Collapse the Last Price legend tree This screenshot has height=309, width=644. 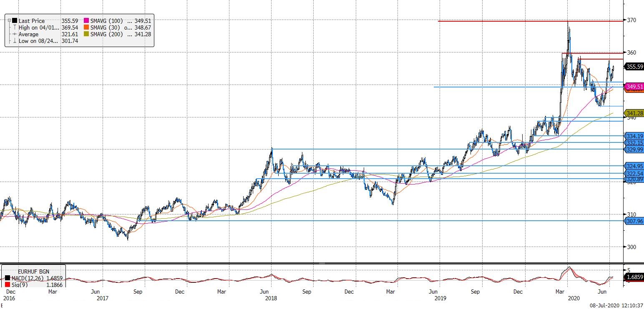(x=9, y=21)
